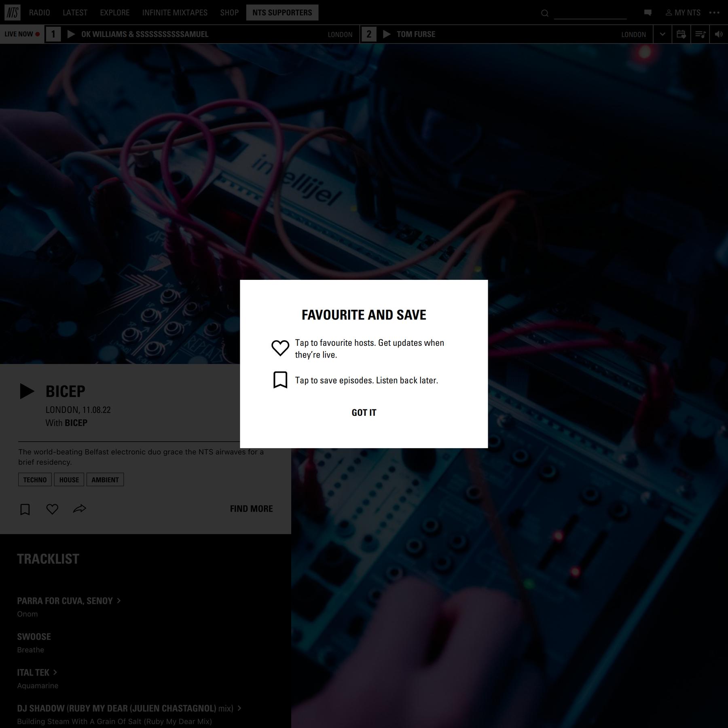728x728 pixels.
Task: Open the schedule calendar icon
Action: pyautogui.click(x=681, y=34)
